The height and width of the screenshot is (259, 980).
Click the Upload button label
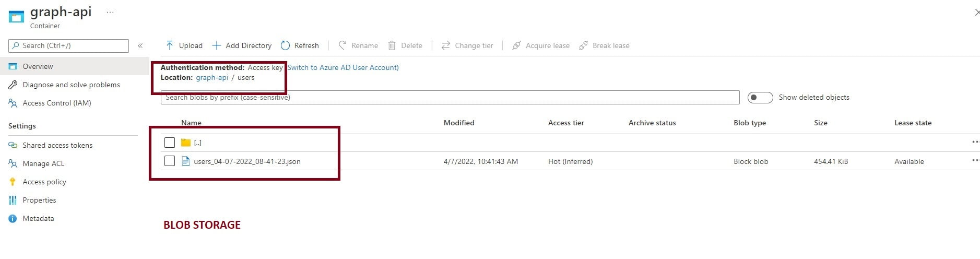[x=191, y=45]
